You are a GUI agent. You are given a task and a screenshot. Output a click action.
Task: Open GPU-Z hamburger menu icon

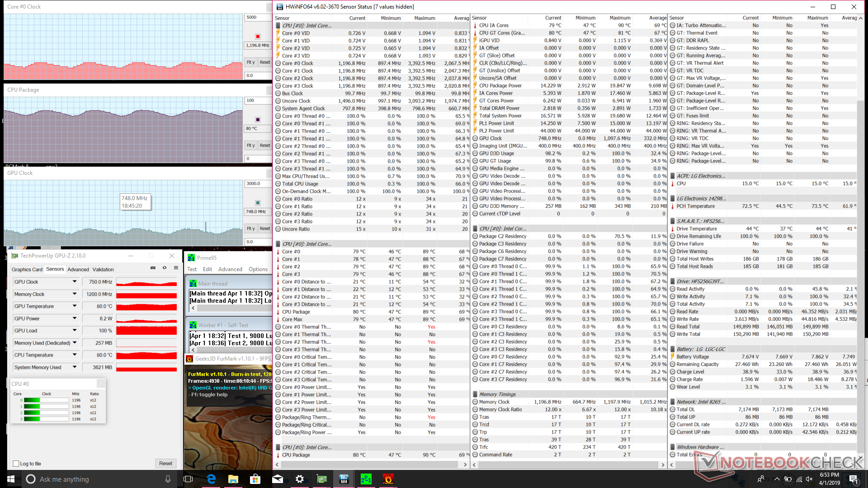click(176, 268)
